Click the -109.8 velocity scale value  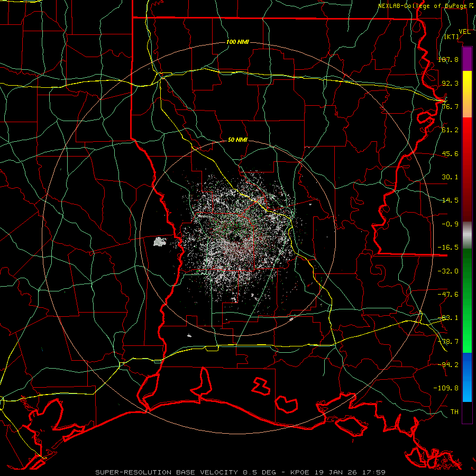coord(446,388)
